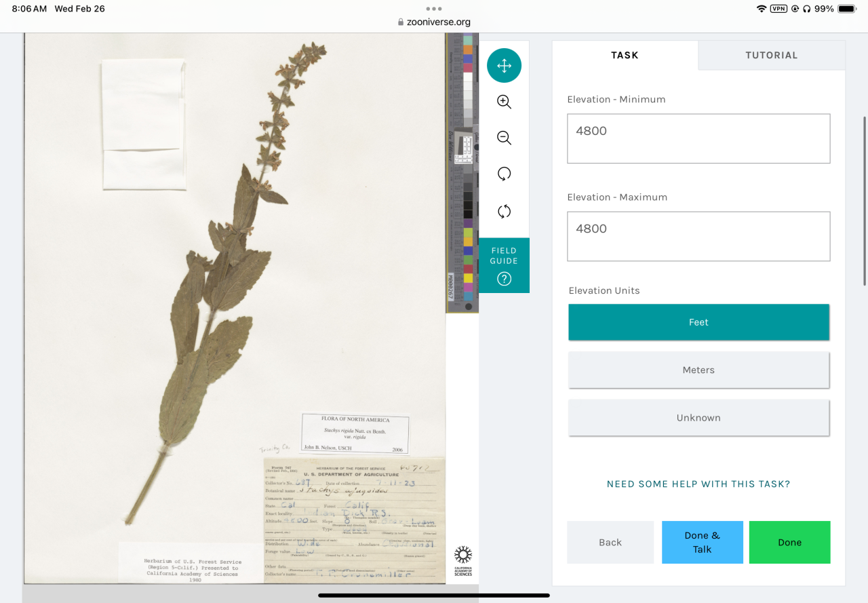Click the Done & Talk button
Screen dimensions: 868x603
coord(703,543)
